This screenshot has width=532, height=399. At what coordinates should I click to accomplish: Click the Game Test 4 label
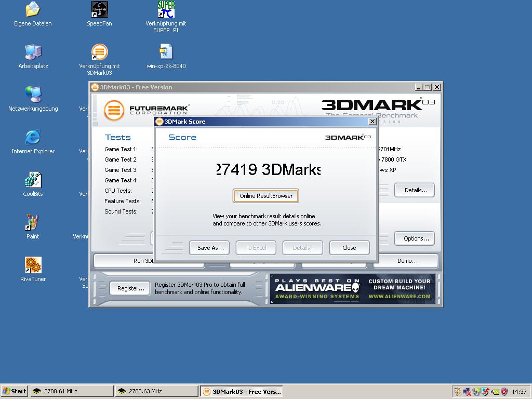pos(121,180)
